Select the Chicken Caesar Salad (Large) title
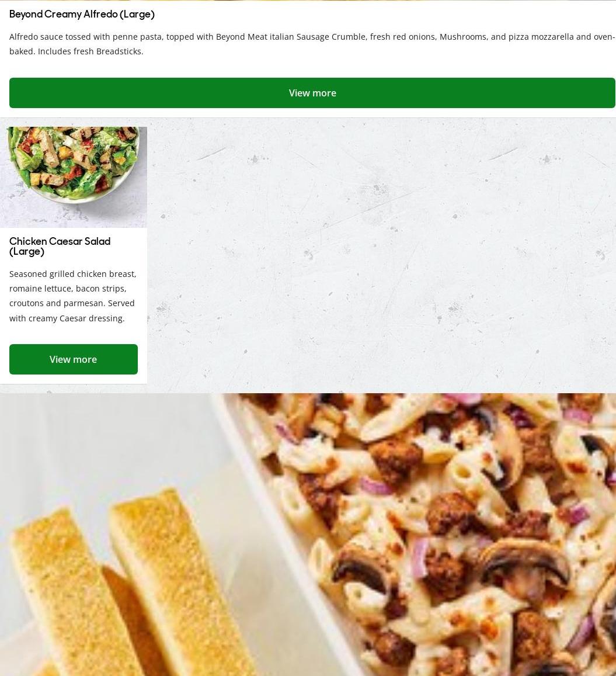Image resolution: width=616 pixels, height=676 pixels. coord(60,246)
